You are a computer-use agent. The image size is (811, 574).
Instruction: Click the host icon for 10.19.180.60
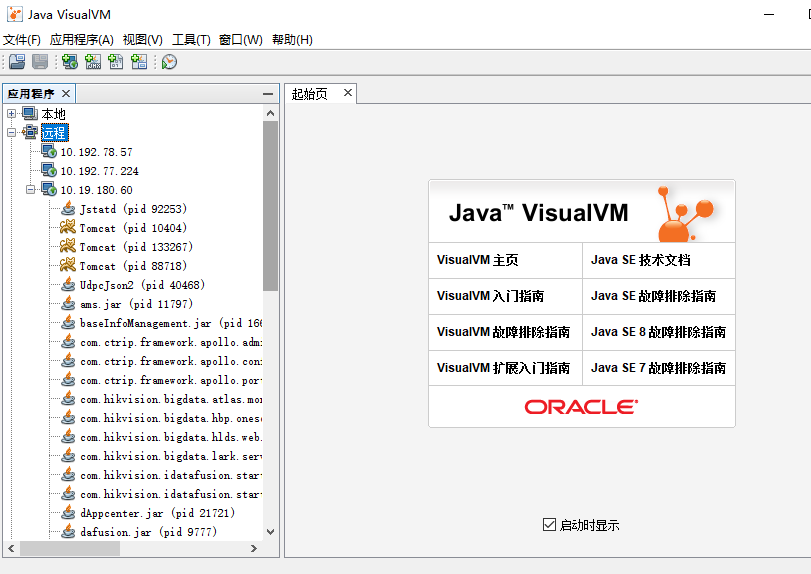pos(49,189)
